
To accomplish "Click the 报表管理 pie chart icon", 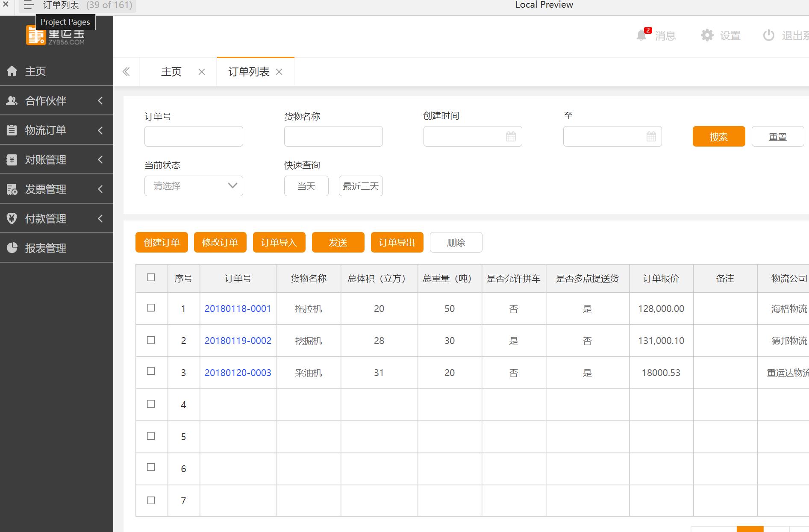I will (12, 248).
